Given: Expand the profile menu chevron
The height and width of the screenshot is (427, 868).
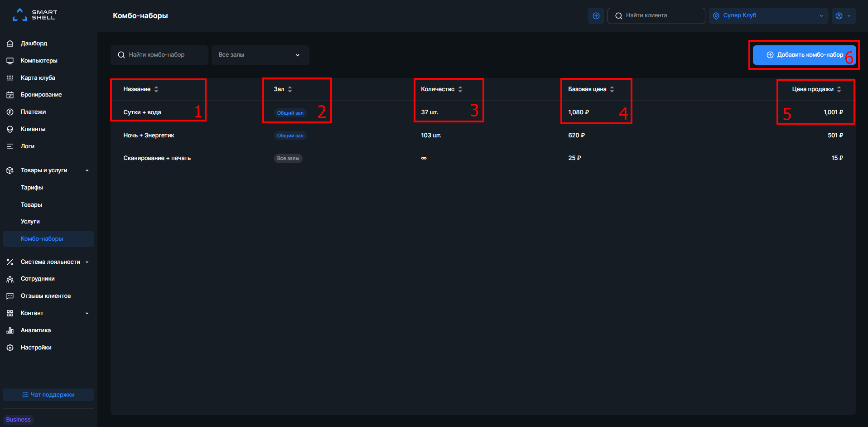Looking at the screenshot, I should click(x=849, y=16).
